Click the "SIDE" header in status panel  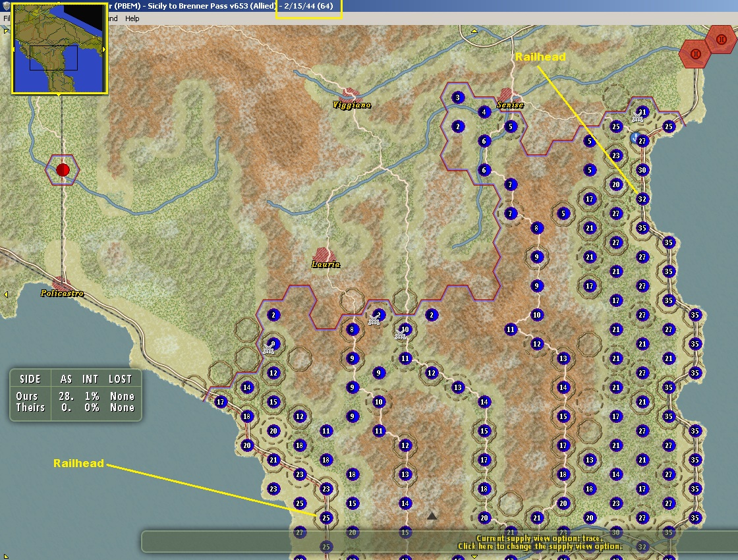[x=30, y=379]
